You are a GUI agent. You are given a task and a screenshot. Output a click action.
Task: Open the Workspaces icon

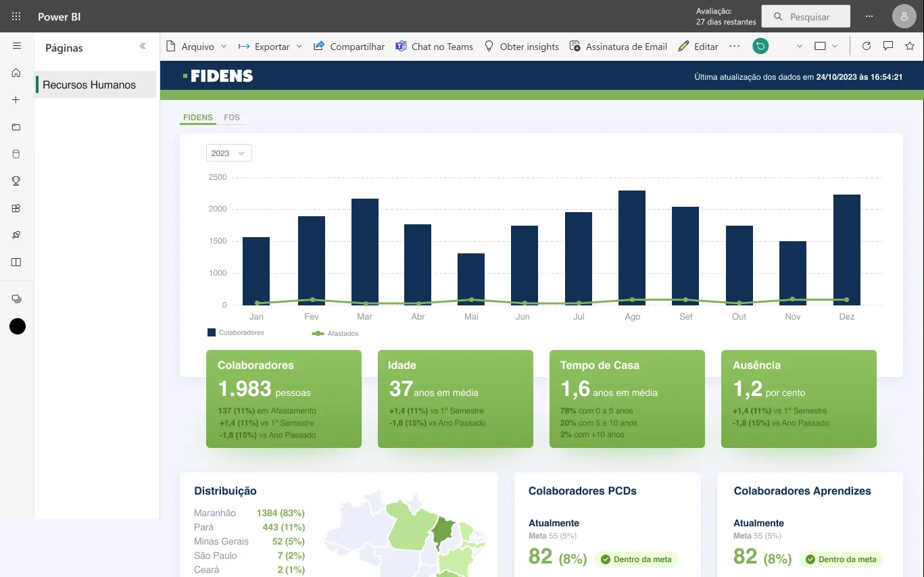click(17, 299)
